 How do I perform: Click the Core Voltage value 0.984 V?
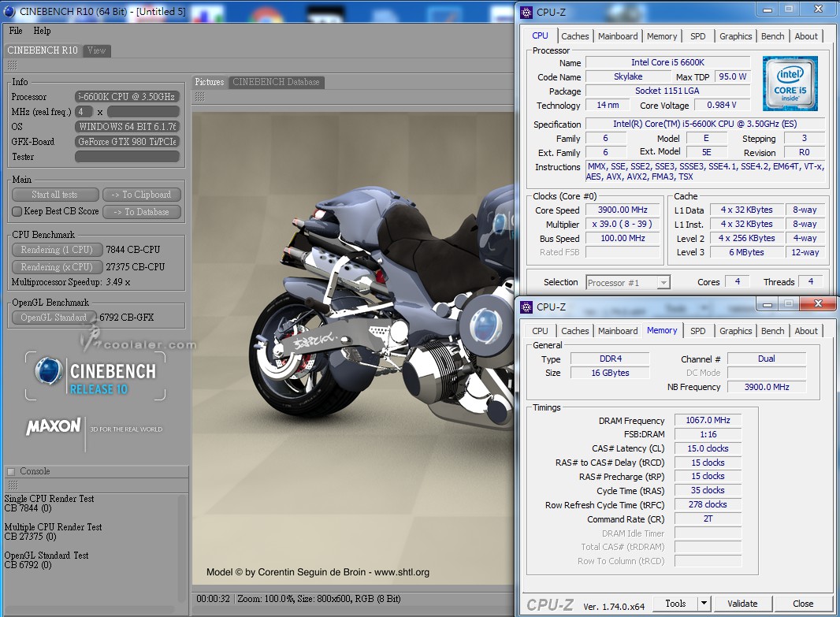click(721, 105)
